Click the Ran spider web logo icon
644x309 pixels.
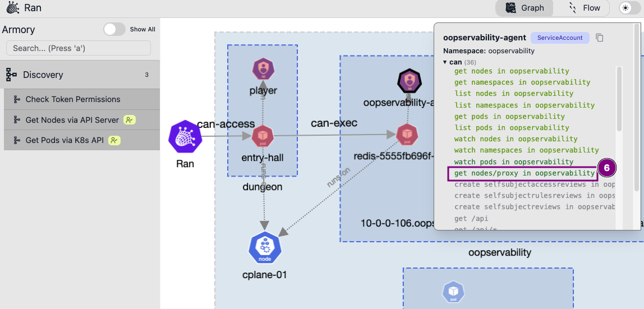13,8
